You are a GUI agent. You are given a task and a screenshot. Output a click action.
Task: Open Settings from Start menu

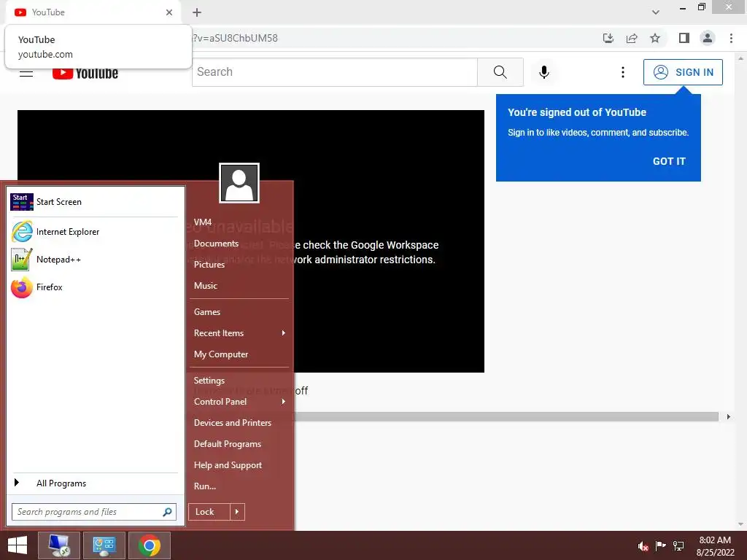(209, 381)
